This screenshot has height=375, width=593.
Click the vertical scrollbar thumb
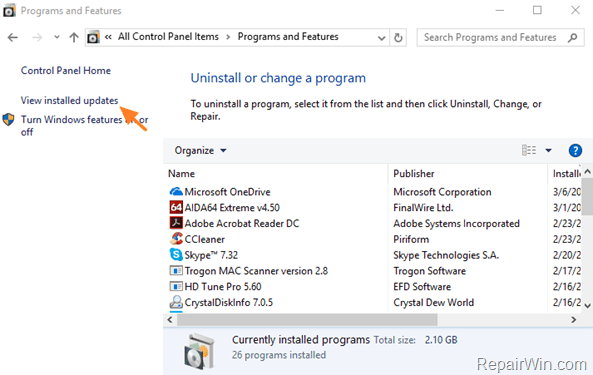click(587, 196)
